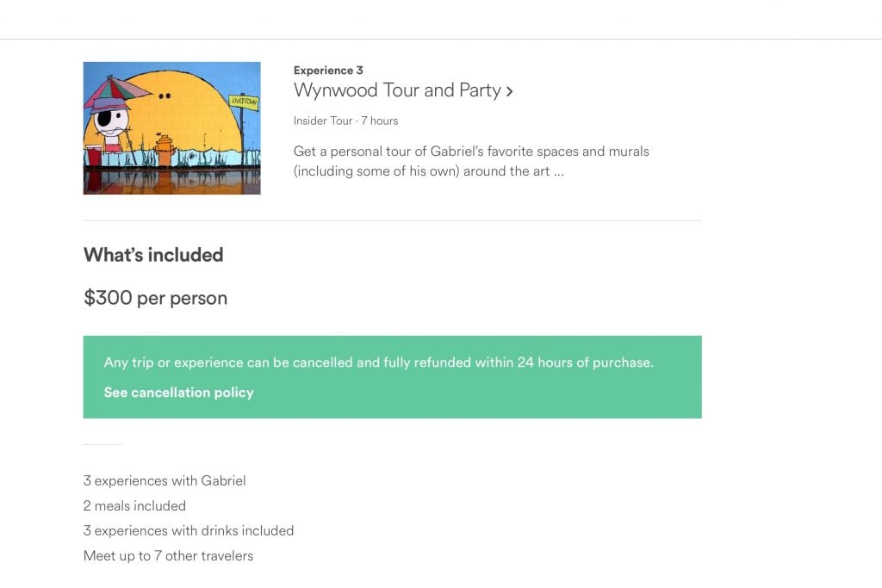
Task: Click the orange fire hydrant in the mural image
Action: 165,150
